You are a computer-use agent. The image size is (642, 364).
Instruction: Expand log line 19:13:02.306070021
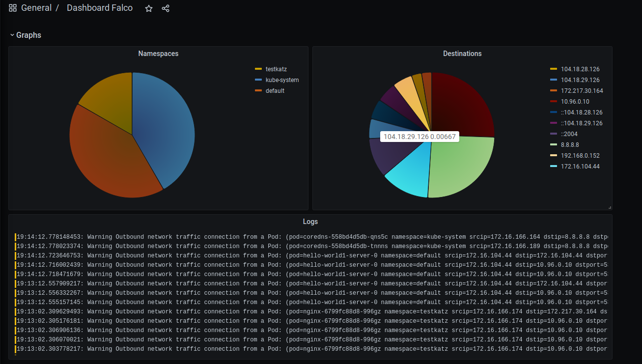click(311, 340)
